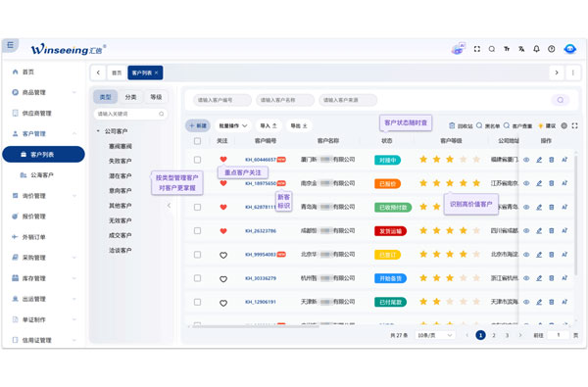Click the 新建 button

click(198, 126)
